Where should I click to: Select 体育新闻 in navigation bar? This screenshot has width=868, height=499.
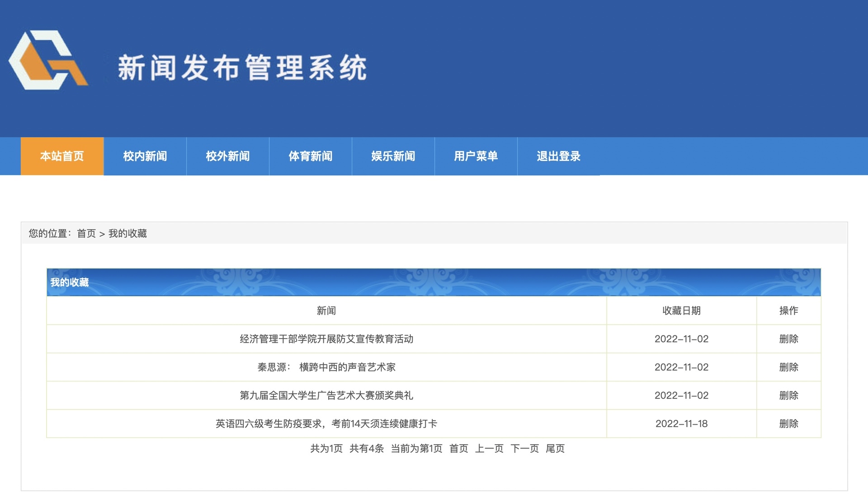coord(310,156)
